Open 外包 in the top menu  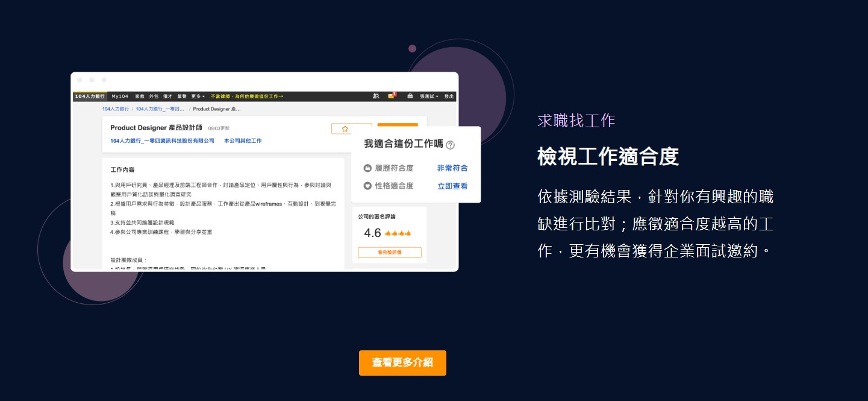tap(154, 96)
